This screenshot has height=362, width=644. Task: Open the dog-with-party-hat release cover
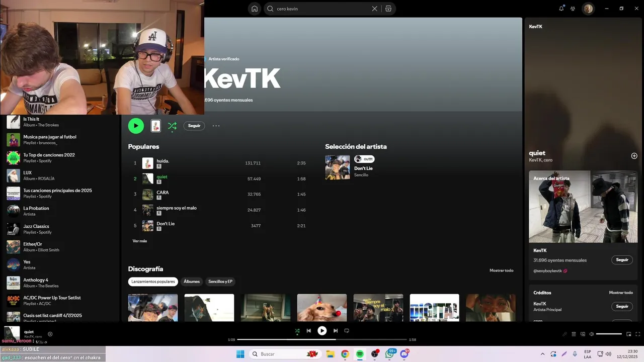pyautogui.click(x=322, y=308)
